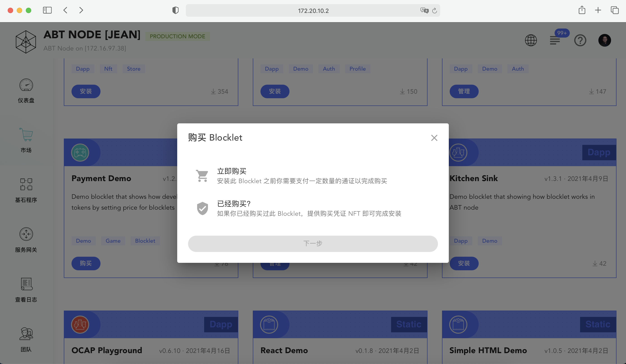
Task: Open the Dashboard (仪表盘) sidebar icon
Action: (26, 86)
